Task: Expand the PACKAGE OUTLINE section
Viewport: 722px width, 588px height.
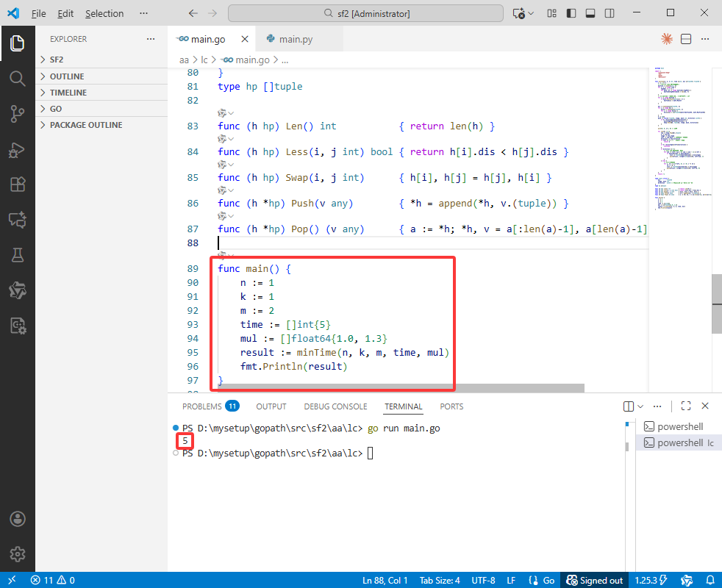Action: [x=101, y=125]
